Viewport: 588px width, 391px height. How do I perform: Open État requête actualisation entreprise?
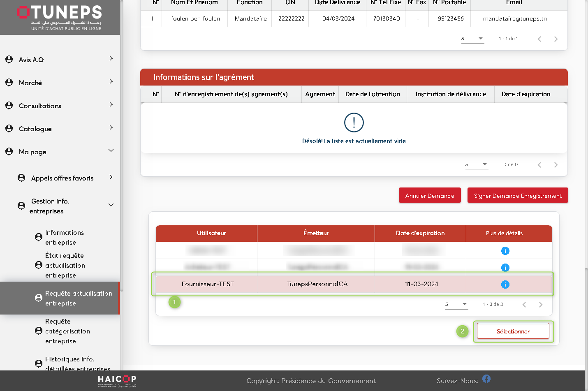pos(65,266)
